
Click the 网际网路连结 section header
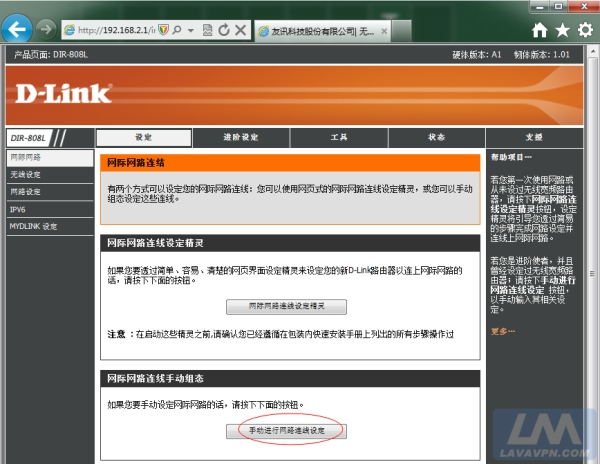(x=290, y=163)
